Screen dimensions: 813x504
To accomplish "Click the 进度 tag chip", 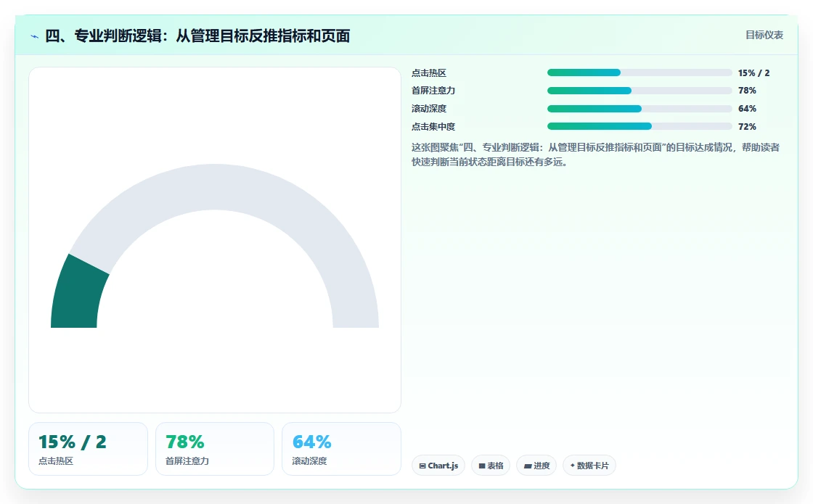I will point(536,465).
